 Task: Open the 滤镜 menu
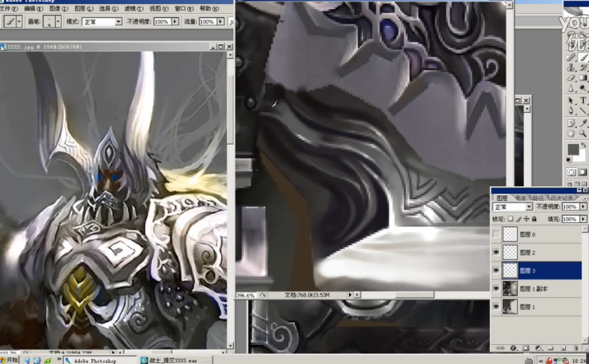(133, 8)
